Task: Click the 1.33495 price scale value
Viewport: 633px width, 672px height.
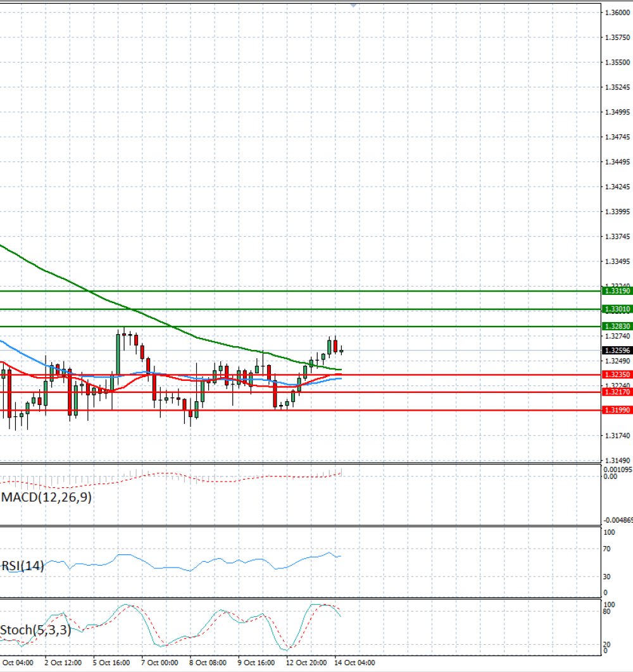Action: (618, 261)
